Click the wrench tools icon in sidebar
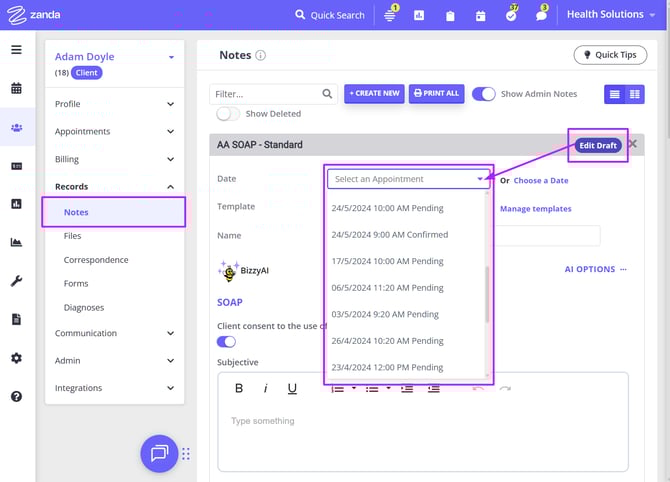Viewport: 670px width, 482px height. click(x=16, y=281)
